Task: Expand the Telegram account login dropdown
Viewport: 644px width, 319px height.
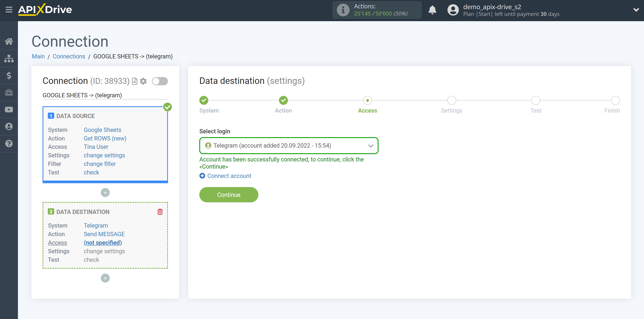Action: pos(370,145)
